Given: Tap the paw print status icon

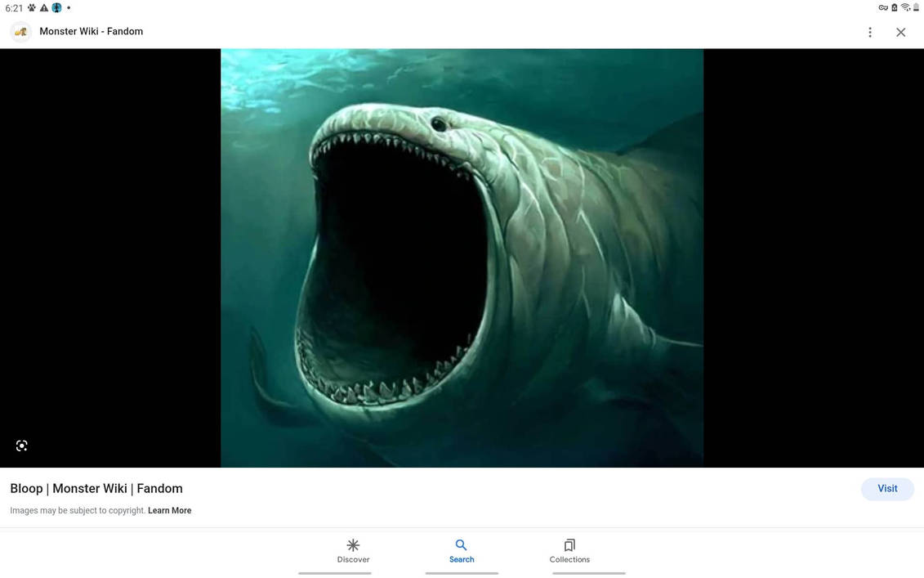Looking at the screenshot, I should [32, 7].
